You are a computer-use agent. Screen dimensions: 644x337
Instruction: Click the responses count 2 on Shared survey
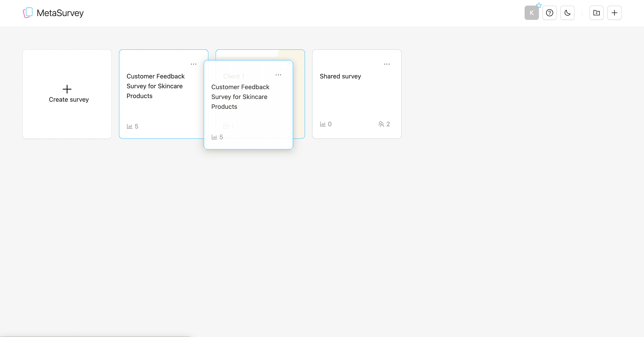[388, 124]
